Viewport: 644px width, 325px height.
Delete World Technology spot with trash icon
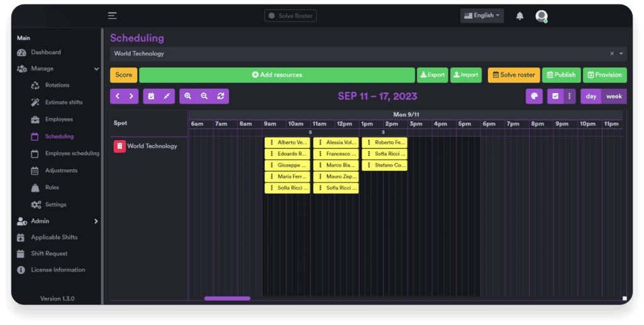pyautogui.click(x=119, y=146)
